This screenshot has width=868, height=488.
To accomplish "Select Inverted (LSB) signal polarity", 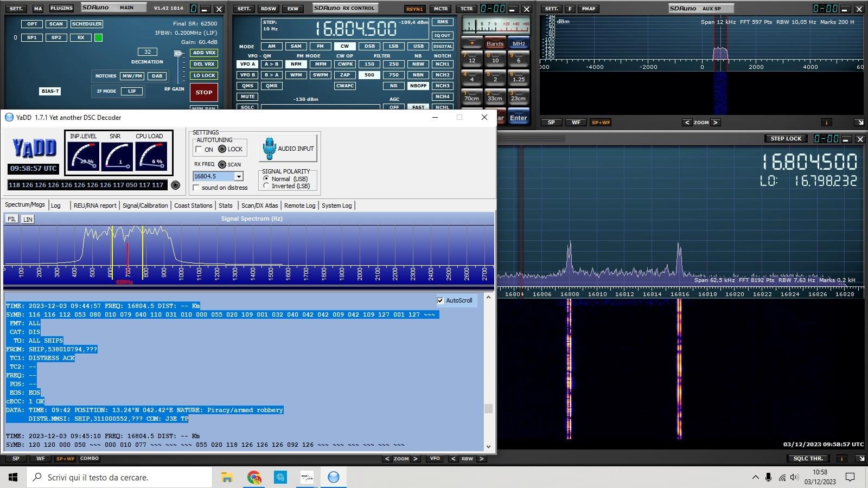I will pos(266,185).
